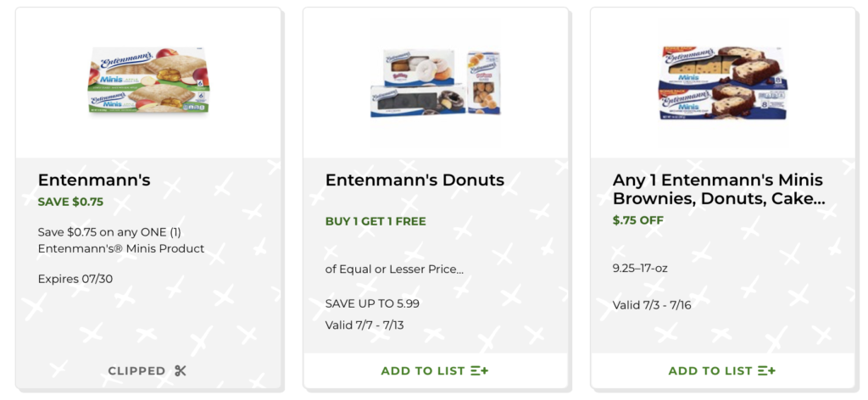The height and width of the screenshot is (400, 868).
Task: Select the Entenmann's Donuts boxes image
Action: click(436, 82)
